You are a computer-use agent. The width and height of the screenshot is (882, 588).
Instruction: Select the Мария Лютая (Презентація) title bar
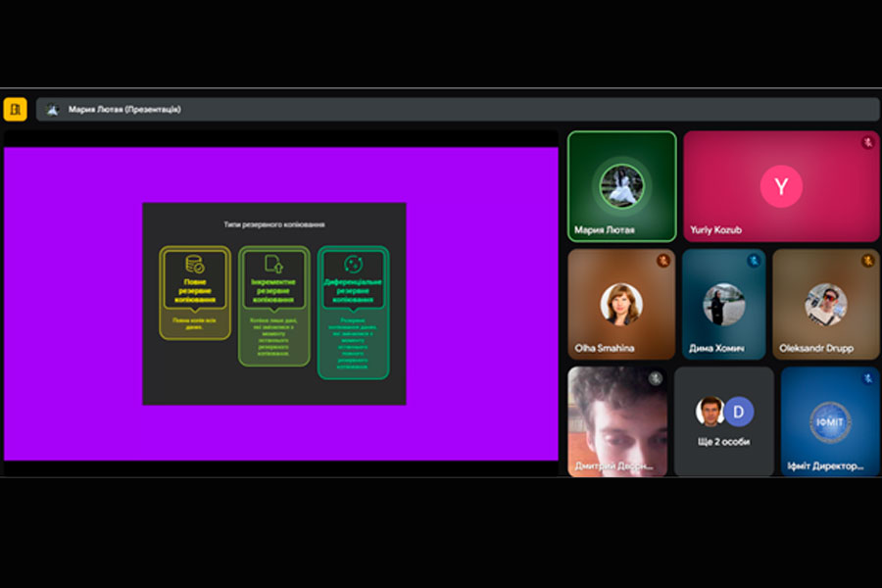tap(458, 109)
